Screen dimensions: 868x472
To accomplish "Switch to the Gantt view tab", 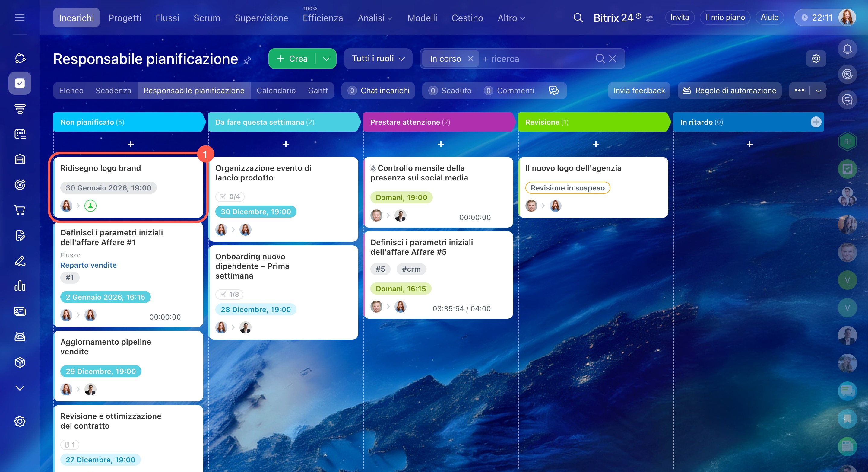I will pos(317,90).
